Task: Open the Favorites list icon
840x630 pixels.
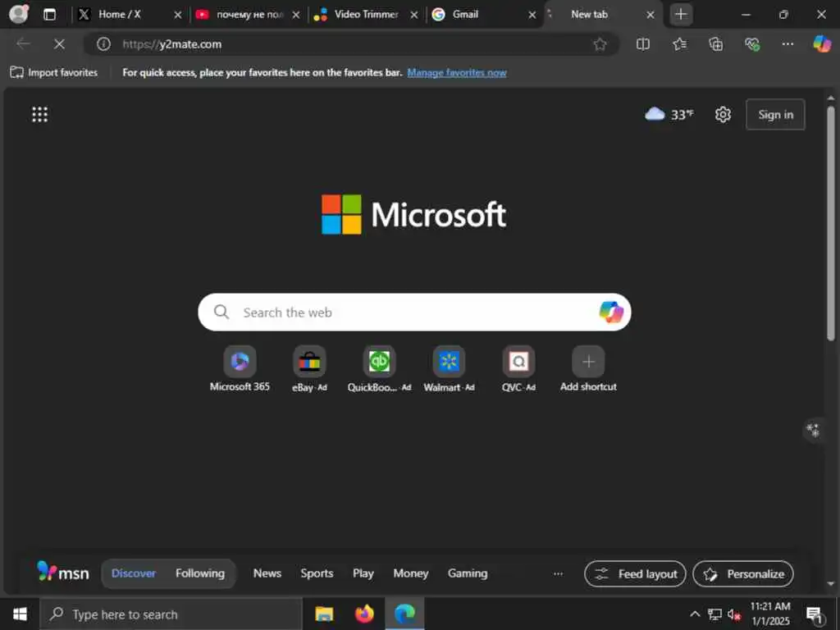Action: click(679, 44)
